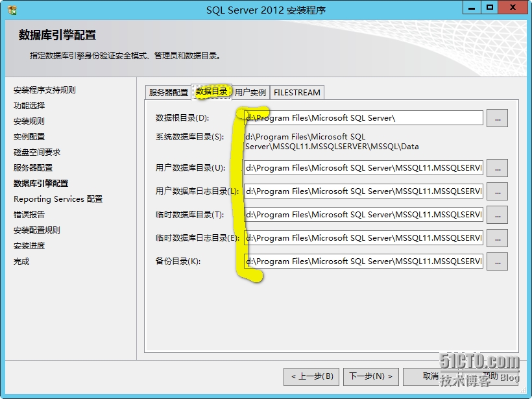532x399 pixels.
Task: Click the 备份目录(K): label
Action: (178, 261)
